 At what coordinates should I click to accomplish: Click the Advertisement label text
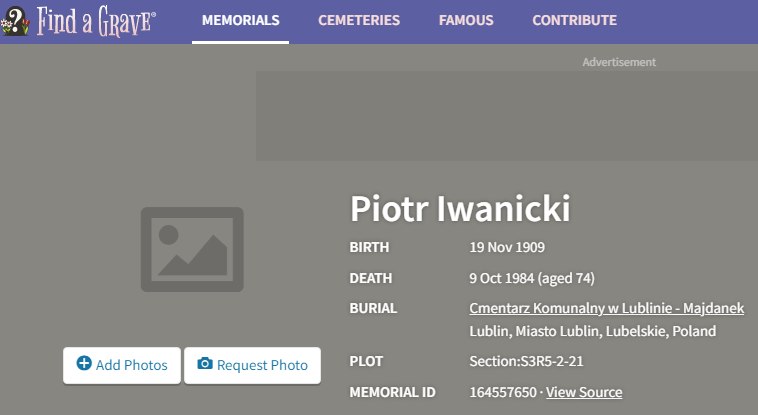[619, 62]
